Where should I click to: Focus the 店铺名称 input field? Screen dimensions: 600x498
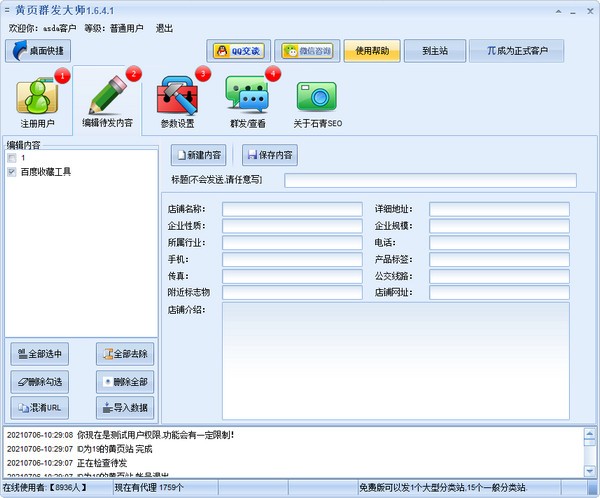[x=292, y=209]
